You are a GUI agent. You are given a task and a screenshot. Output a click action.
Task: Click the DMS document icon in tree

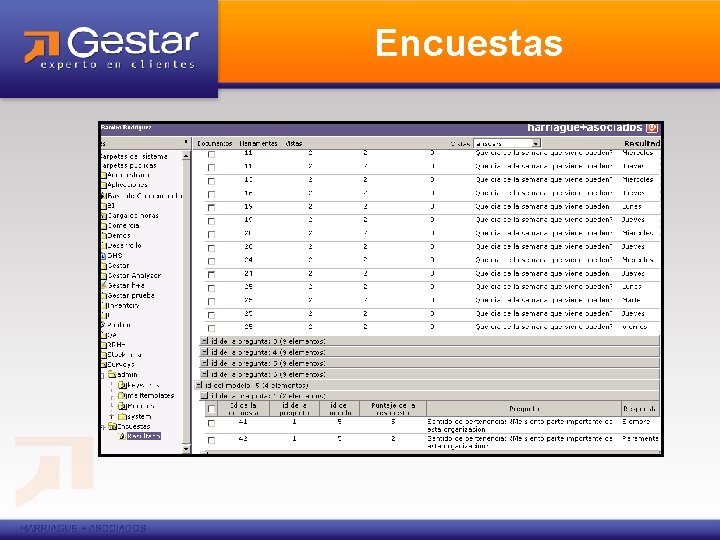[x=103, y=256]
